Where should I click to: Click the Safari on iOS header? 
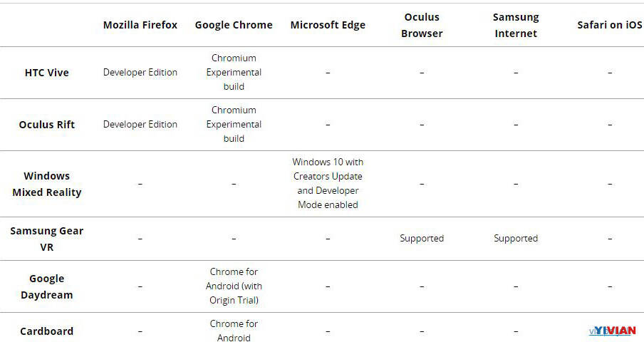pos(609,25)
